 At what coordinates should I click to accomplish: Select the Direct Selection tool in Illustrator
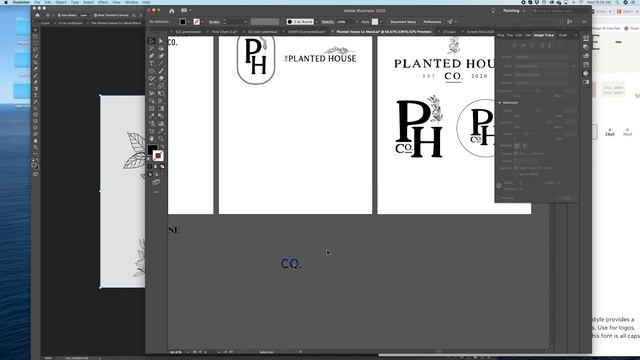pyautogui.click(x=161, y=40)
